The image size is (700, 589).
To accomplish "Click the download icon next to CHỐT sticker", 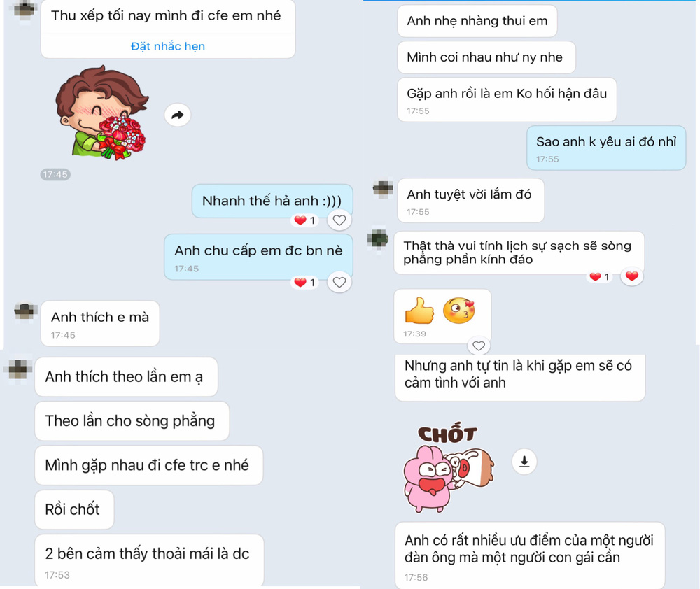I will pos(524,462).
